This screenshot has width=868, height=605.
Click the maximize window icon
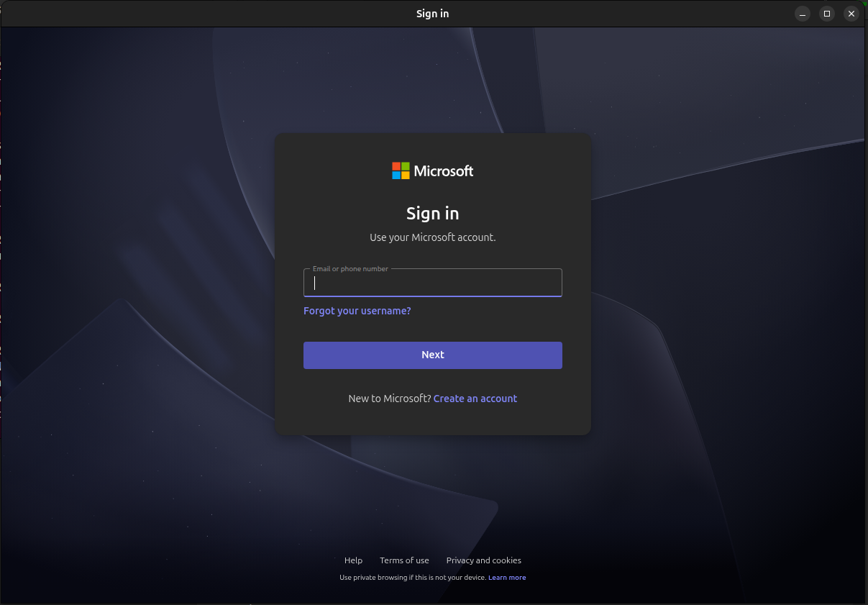click(x=826, y=14)
